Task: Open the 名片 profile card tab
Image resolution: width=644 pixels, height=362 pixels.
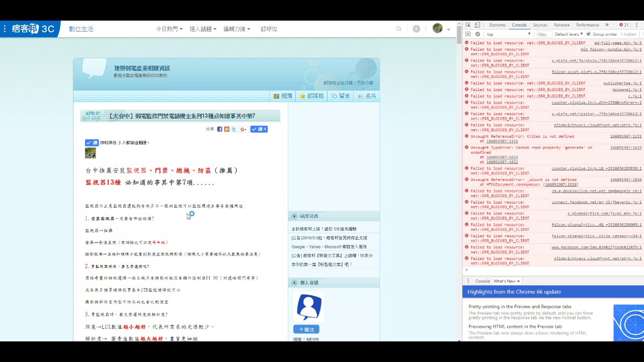Action: [x=367, y=96]
